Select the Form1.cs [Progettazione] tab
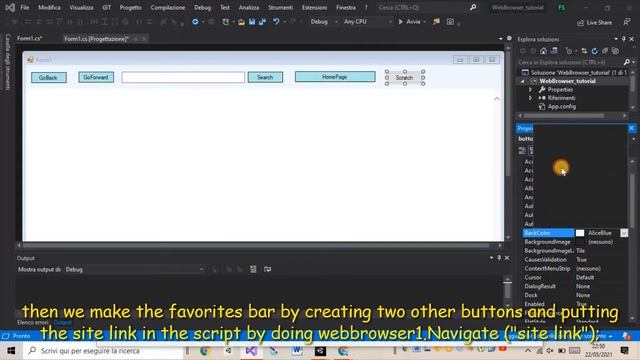Viewport: 640px width, 360px height. coord(96,39)
